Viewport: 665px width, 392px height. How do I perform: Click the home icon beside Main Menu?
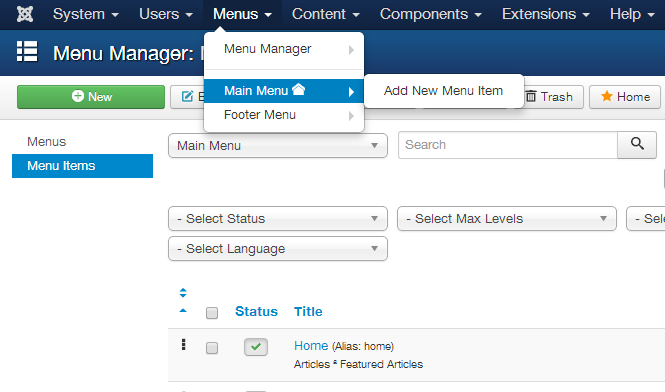click(x=299, y=90)
